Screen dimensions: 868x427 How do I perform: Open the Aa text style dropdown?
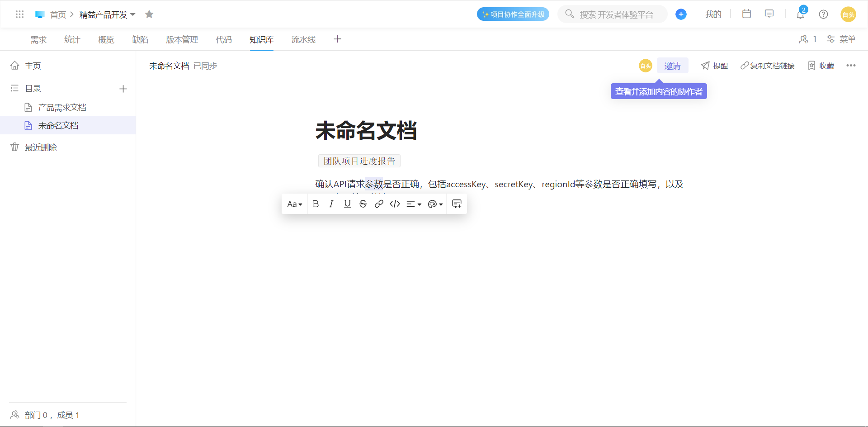tap(295, 204)
